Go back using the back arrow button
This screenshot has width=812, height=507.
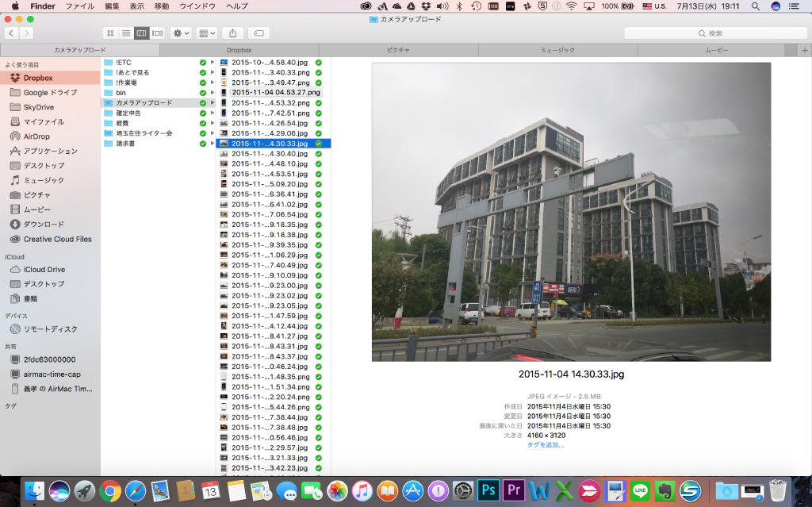[11, 33]
